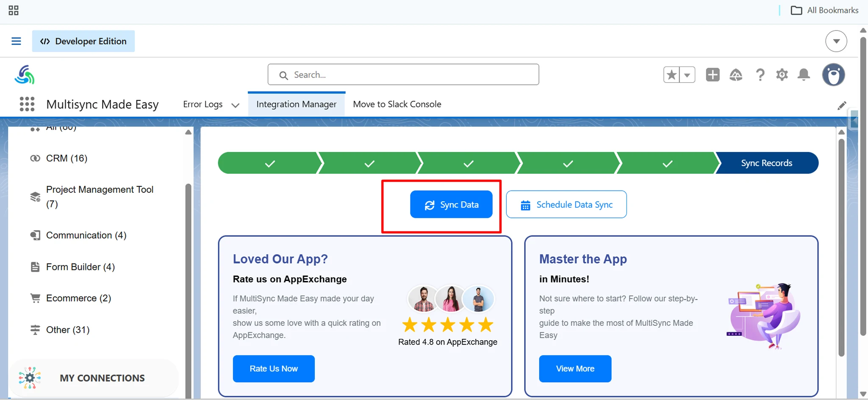Click the page scrollbar down arrow

[863, 394]
